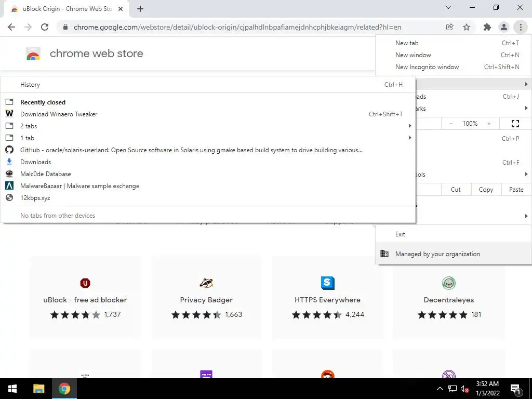This screenshot has height=399, width=532.
Task: Reopen GitHub oracle/solaris-userland page
Action: (x=208, y=150)
